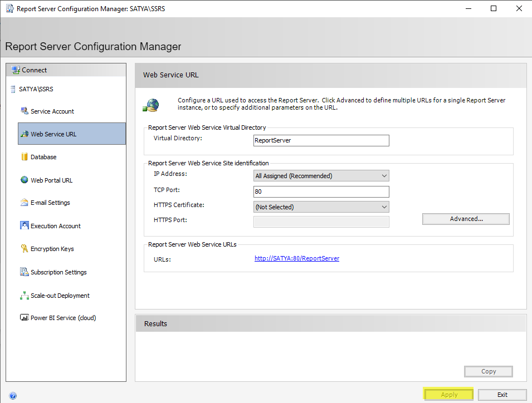Viewport: 532px width, 403px height.
Task: Select the SATYA\SSRS server node
Action: point(36,89)
